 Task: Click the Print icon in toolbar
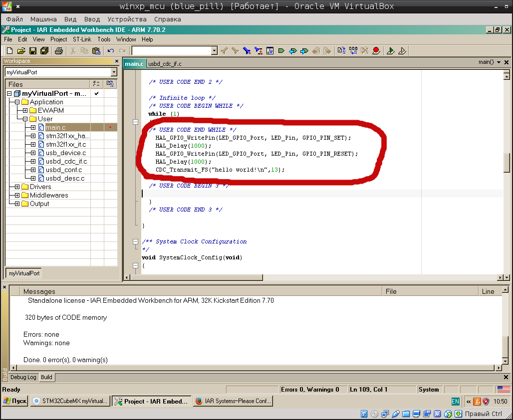click(x=59, y=51)
